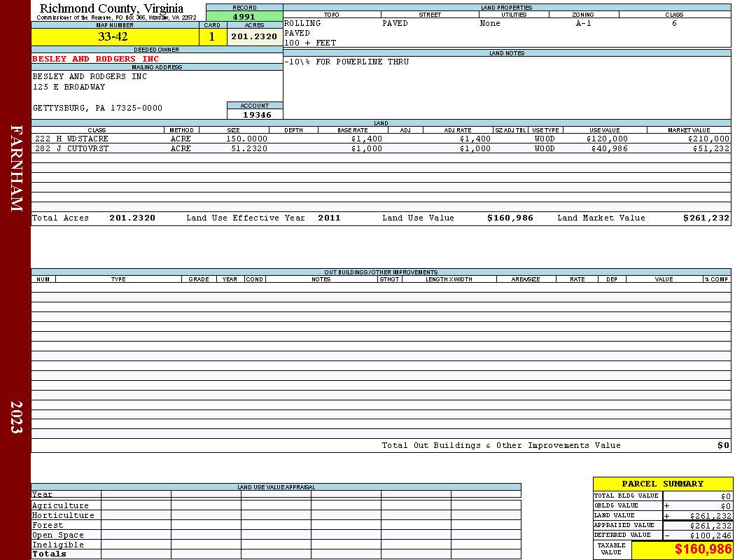Screen dimensions: 735x560
Task: Click Land Market Value $261,232 total
Action: (x=706, y=218)
